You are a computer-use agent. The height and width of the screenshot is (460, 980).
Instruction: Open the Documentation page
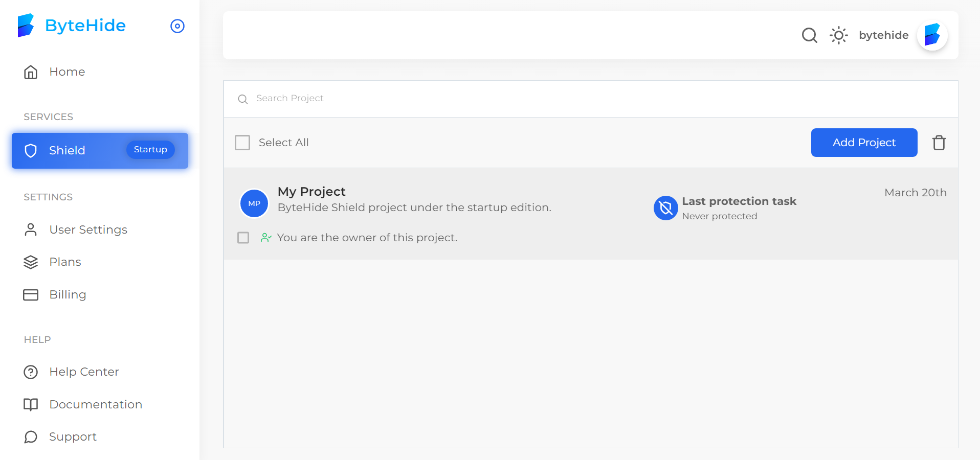click(x=96, y=404)
